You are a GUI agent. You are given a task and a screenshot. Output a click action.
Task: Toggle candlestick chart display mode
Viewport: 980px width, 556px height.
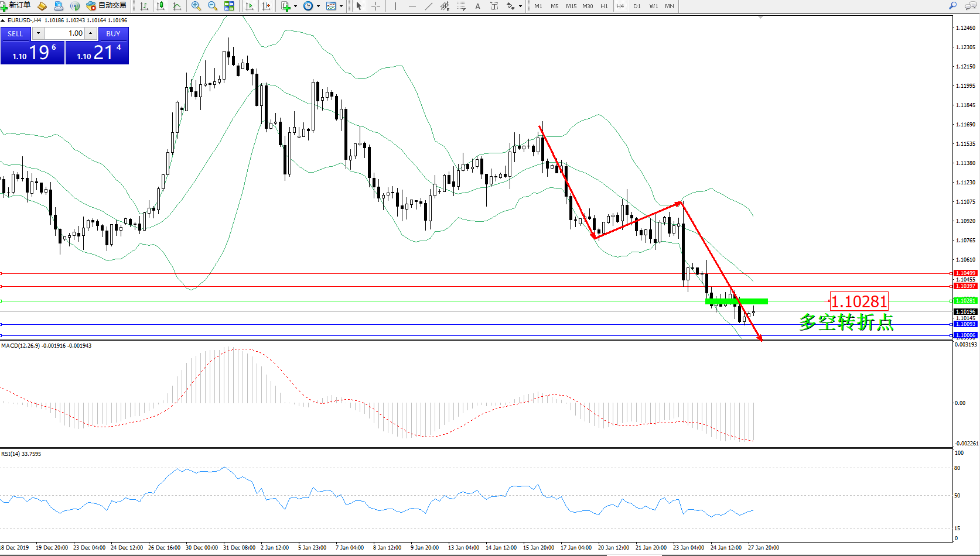click(x=161, y=6)
